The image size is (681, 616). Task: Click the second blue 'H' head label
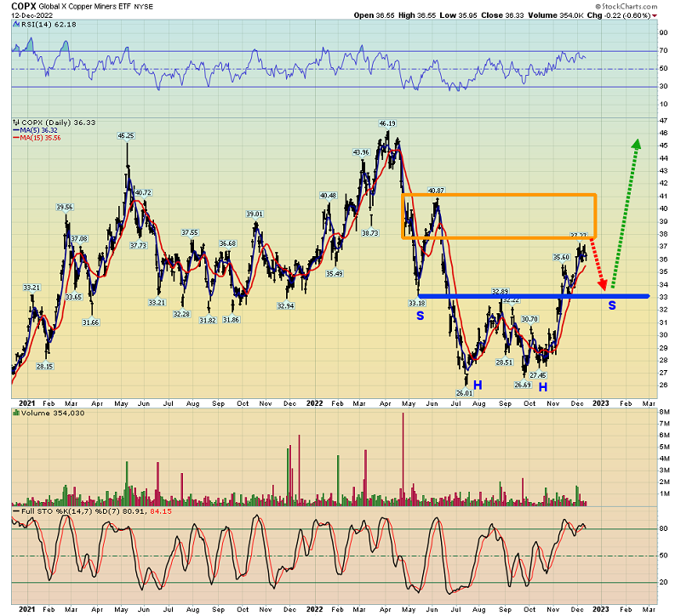[542, 387]
